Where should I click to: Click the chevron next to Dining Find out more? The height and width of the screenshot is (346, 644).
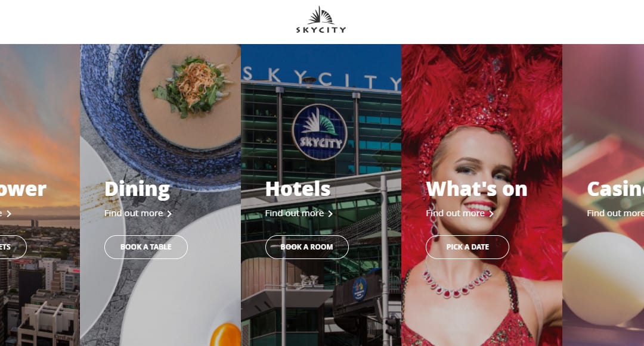(169, 214)
